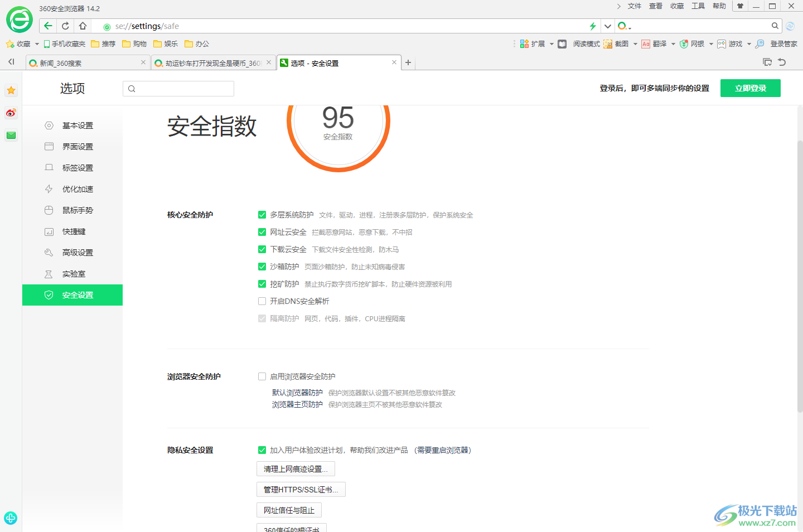
Task: Open the address bar dropdown chevron
Action: [608, 26]
